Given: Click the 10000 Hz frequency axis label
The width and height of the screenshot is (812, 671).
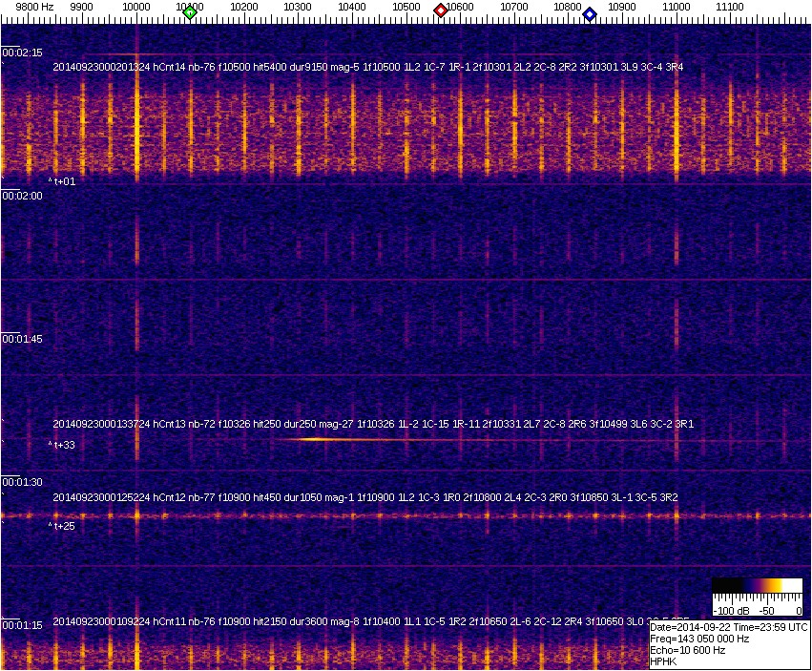Looking at the screenshot, I should (x=136, y=7).
